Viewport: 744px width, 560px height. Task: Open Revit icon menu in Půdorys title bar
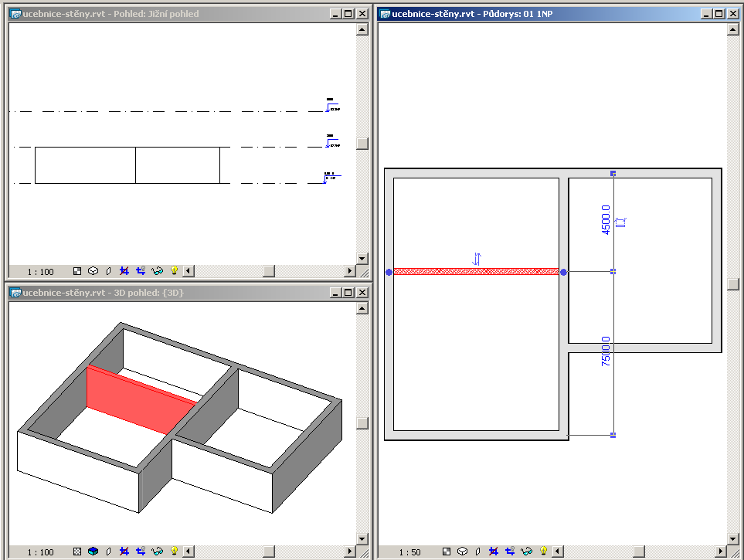pos(386,14)
